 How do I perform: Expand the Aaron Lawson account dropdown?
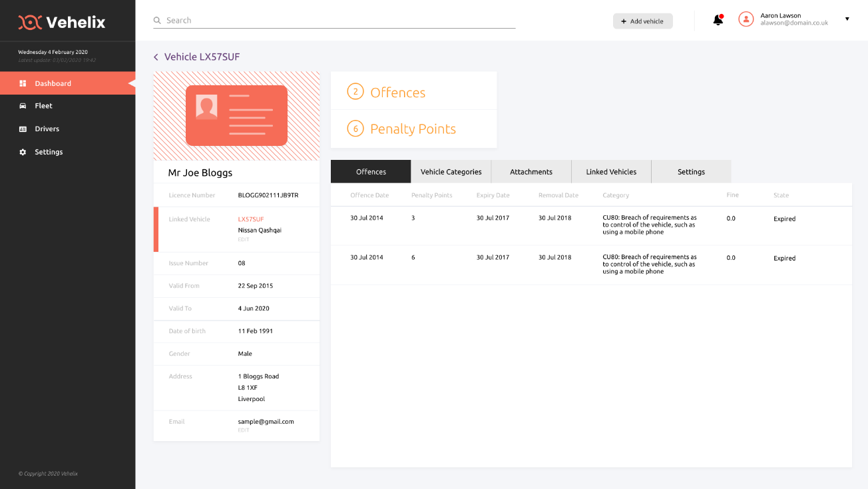847,19
